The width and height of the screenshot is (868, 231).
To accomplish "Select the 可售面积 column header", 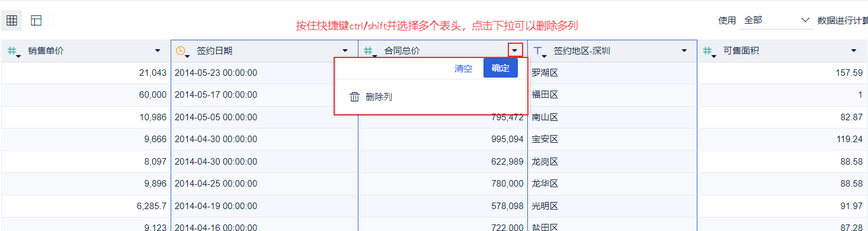I will (x=782, y=51).
